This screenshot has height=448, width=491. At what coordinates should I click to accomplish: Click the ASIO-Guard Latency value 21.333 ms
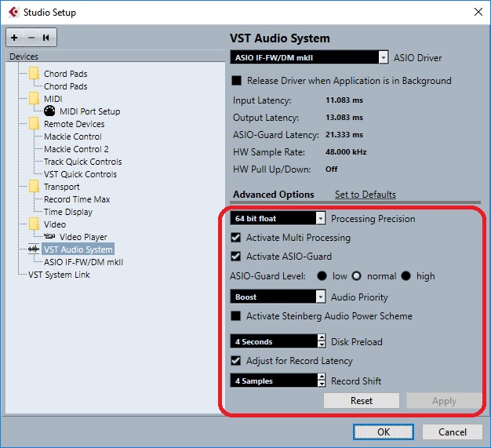[x=344, y=135]
